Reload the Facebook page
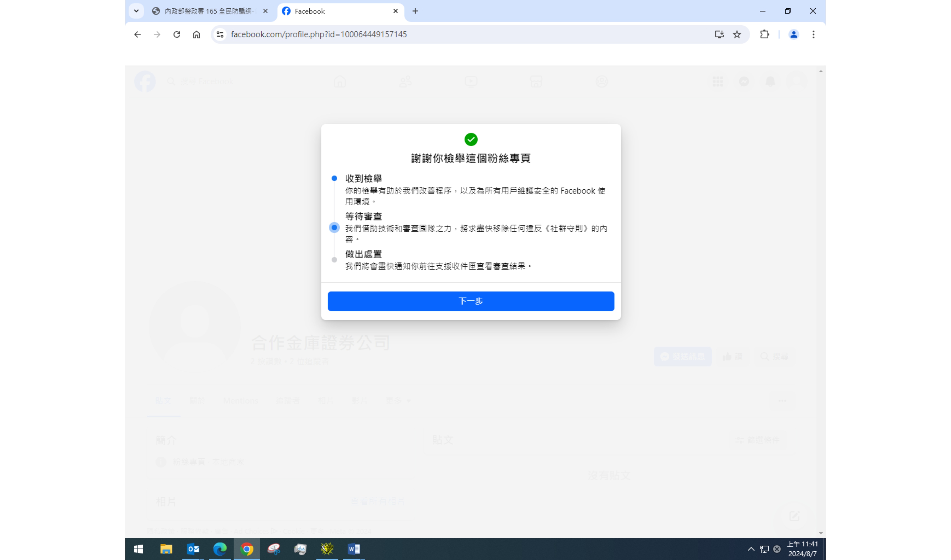Screen dimensions: 951x560 pyautogui.click(x=177, y=34)
